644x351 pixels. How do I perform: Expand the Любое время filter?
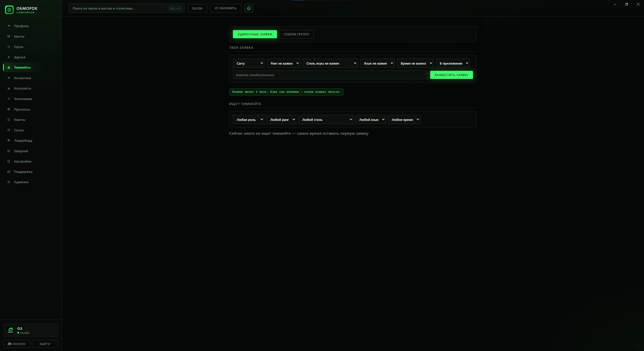(404, 120)
